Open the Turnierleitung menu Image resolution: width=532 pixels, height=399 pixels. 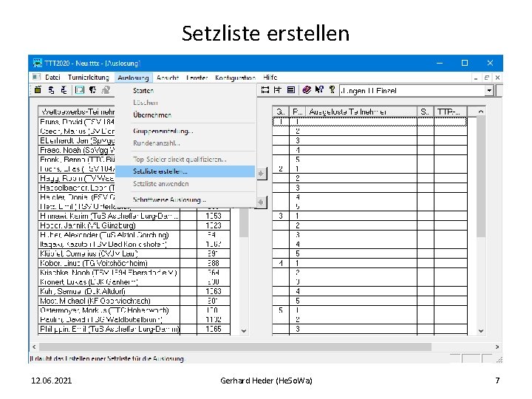pyautogui.click(x=88, y=78)
